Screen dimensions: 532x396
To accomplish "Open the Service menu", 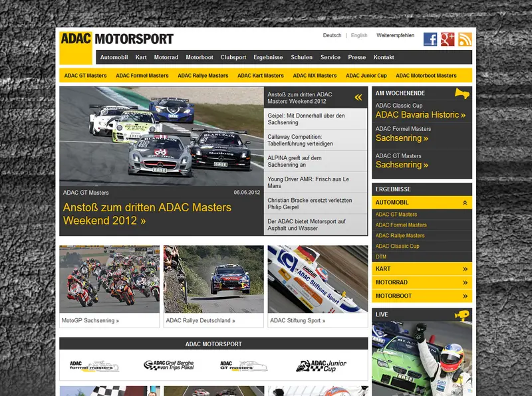I will click(x=330, y=57).
